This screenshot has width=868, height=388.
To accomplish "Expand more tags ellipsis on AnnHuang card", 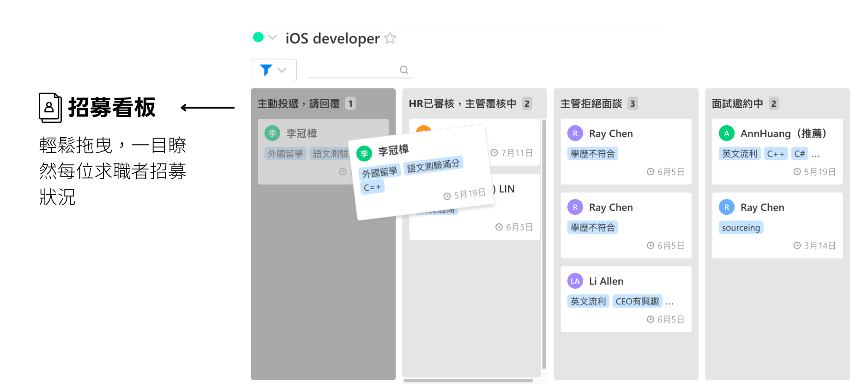I will [x=816, y=155].
